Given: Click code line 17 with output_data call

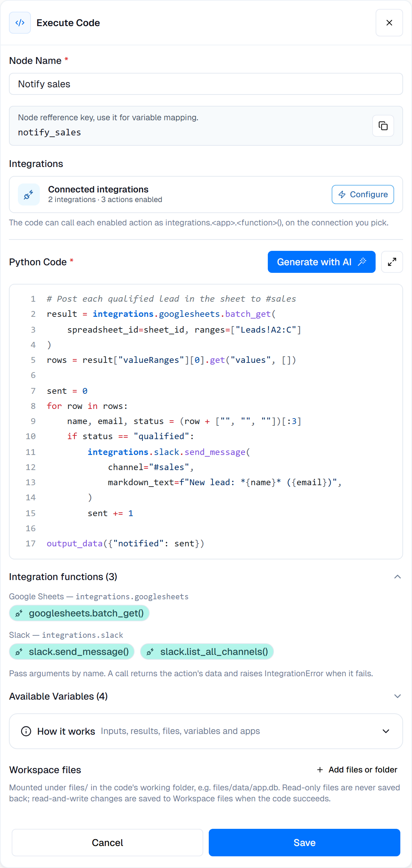Looking at the screenshot, I should pos(125,543).
